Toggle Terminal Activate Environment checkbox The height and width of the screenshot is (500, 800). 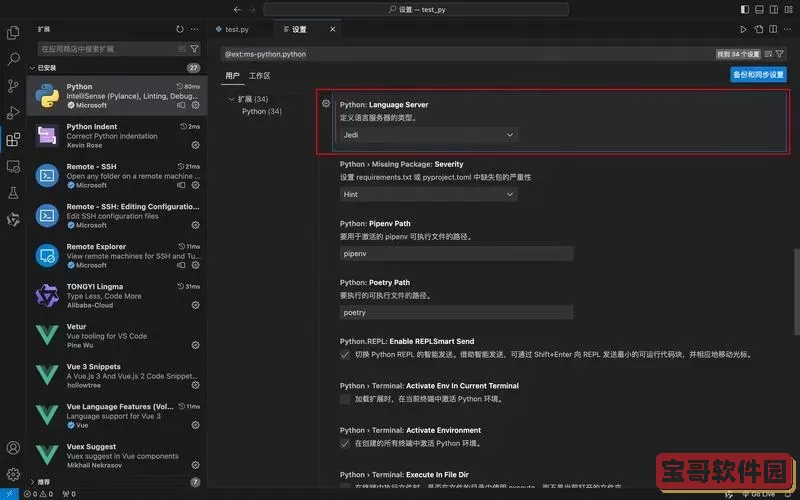[345, 443]
